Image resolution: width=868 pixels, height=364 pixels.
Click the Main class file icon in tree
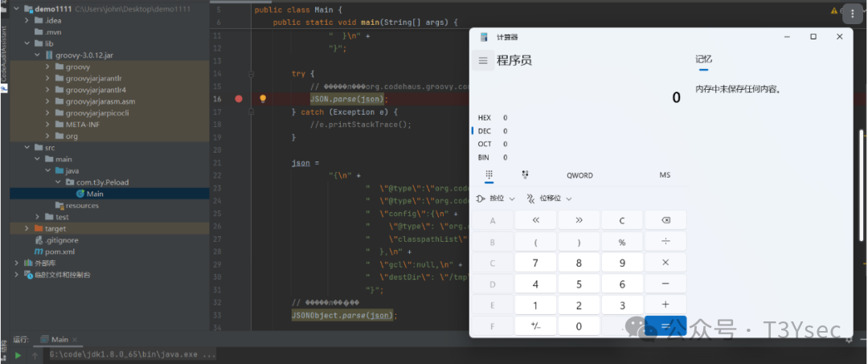(x=80, y=194)
